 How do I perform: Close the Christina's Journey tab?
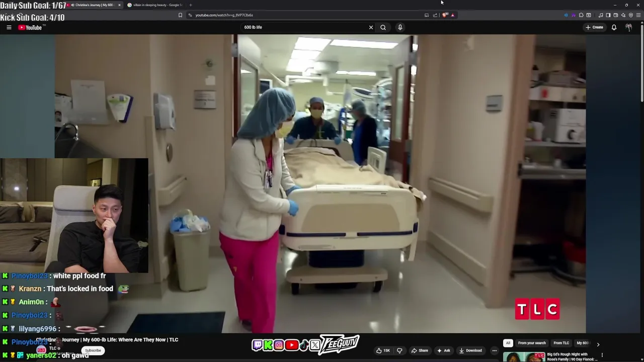coord(119,5)
